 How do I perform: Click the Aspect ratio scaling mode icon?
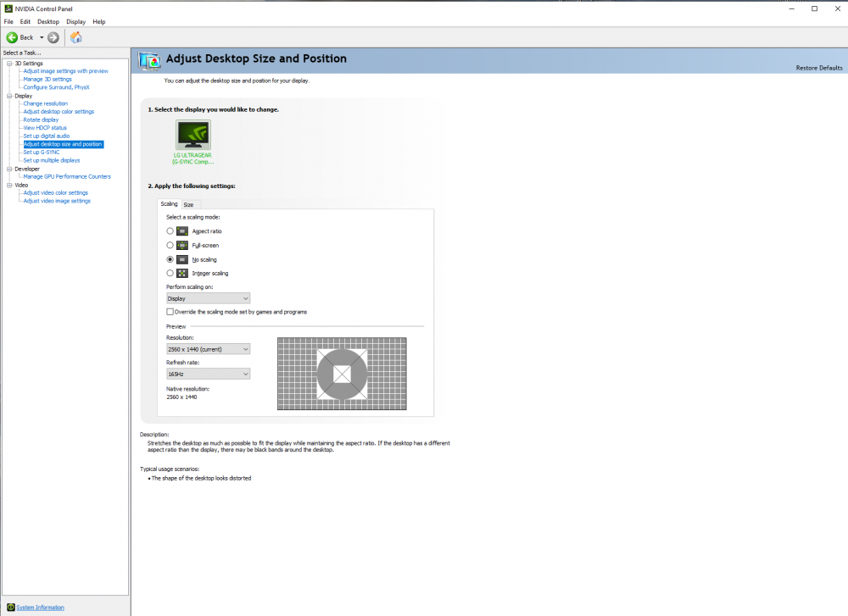pyautogui.click(x=181, y=230)
